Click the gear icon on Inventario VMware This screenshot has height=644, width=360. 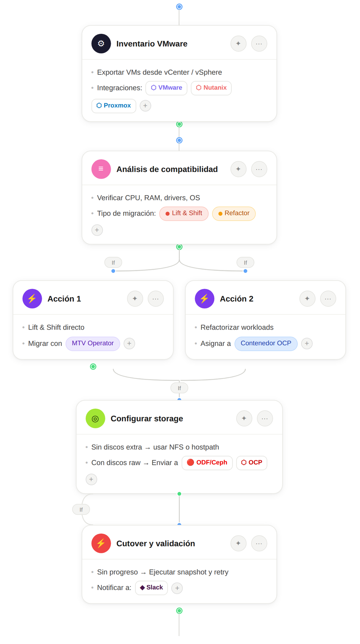101,44
